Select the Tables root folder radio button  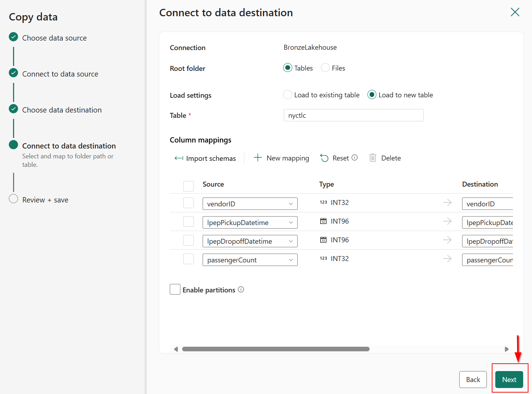pyautogui.click(x=288, y=68)
